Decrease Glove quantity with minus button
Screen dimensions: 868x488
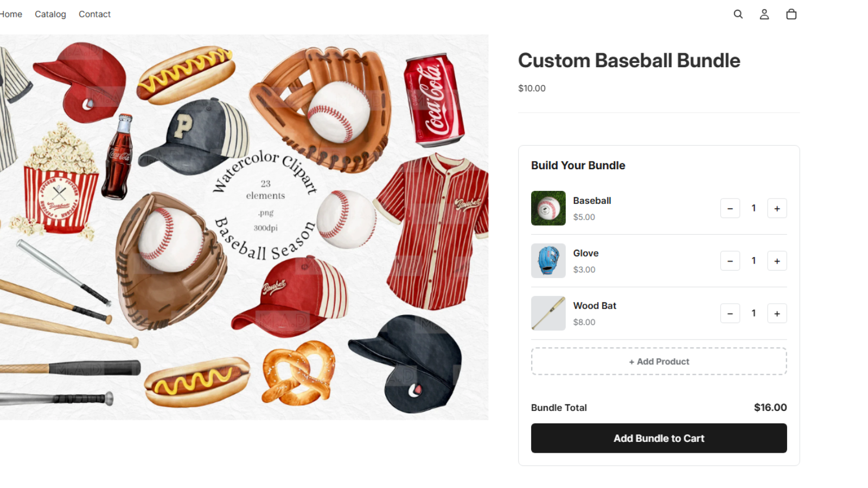(730, 261)
